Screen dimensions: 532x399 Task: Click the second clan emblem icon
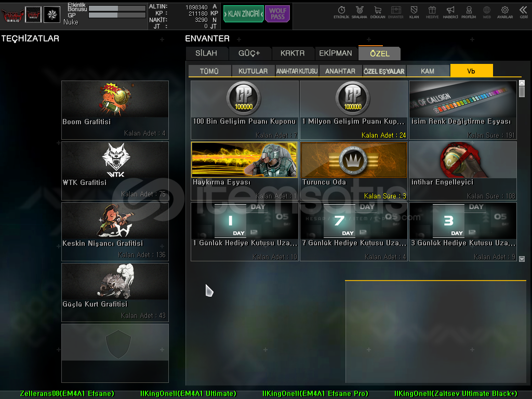point(33,15)
